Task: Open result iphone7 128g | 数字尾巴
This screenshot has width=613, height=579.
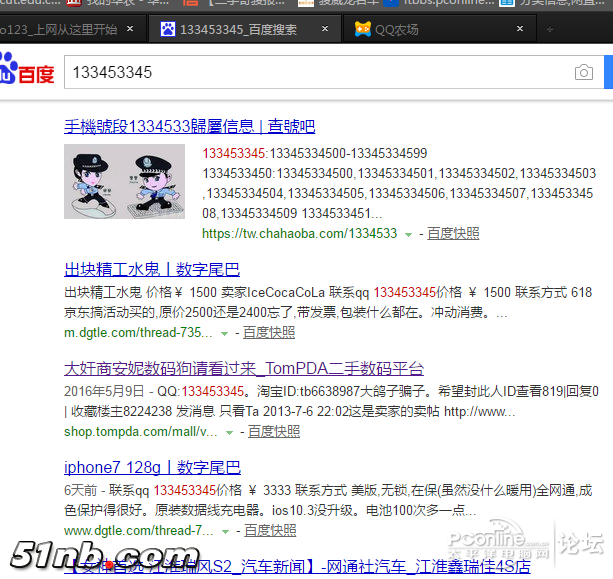Action: pos(152,467)
